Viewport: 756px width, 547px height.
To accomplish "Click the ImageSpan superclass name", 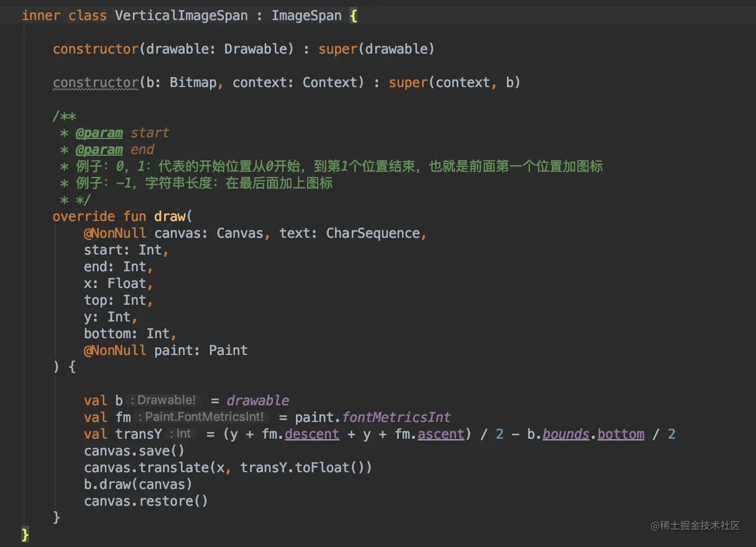I will (x=306, y=16).
